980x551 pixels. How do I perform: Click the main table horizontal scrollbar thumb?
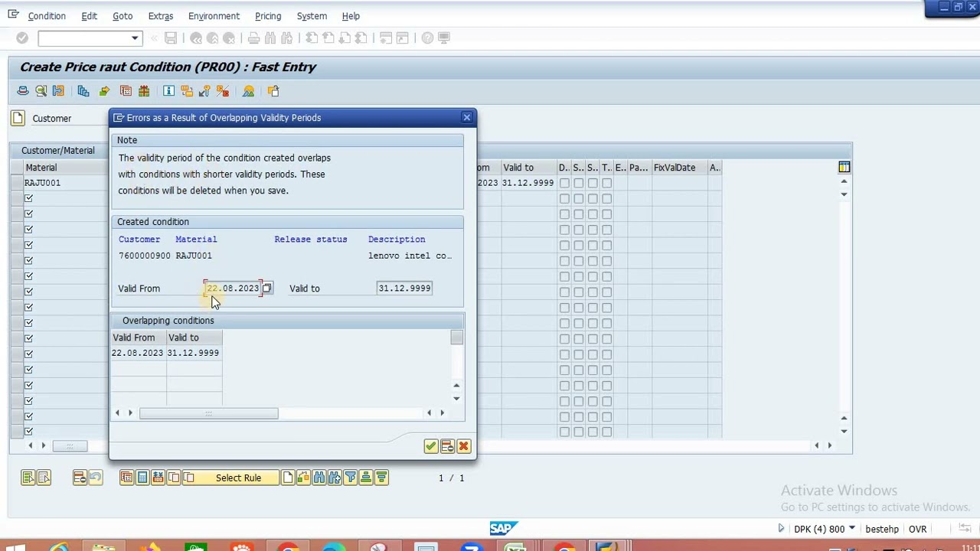click(x=69, y=446)
